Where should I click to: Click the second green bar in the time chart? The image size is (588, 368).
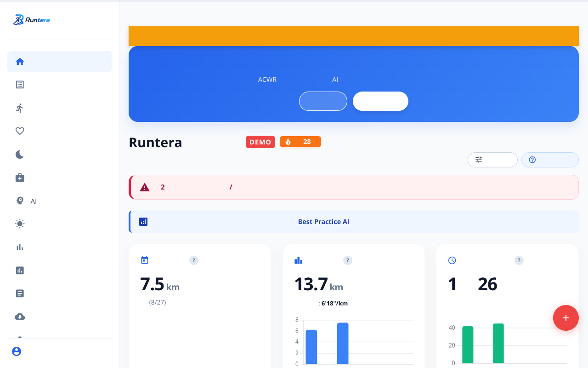pos(498,343)
